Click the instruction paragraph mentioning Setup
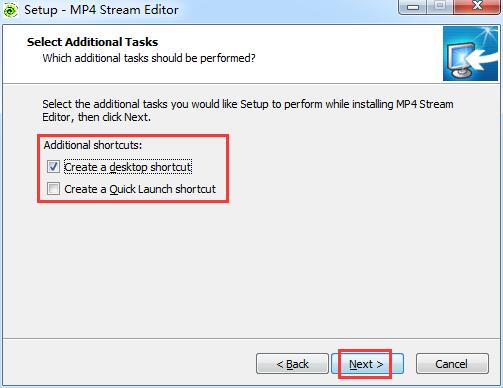Image resolution: width=503 pixels, height=388 pixels. point(247,111)
